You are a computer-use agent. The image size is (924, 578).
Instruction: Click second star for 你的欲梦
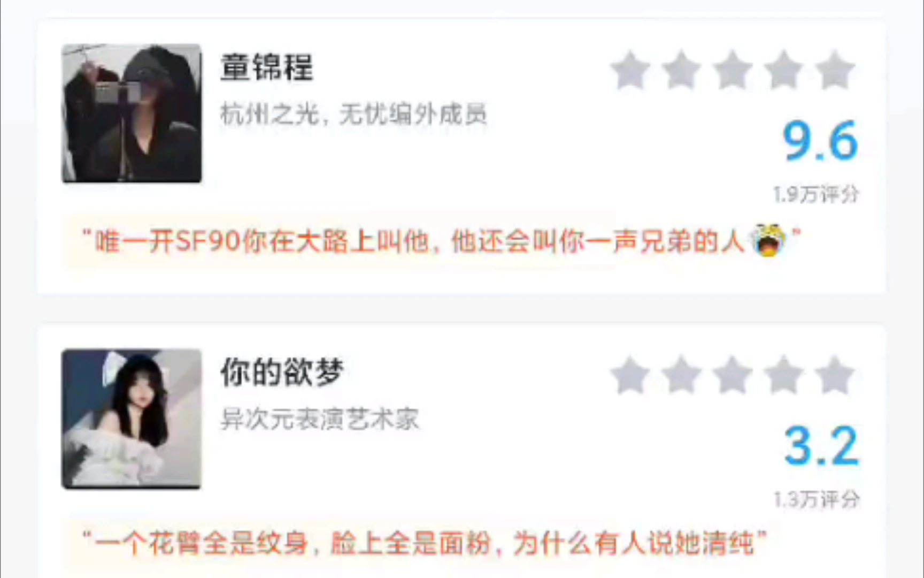[x=681, y=375]
